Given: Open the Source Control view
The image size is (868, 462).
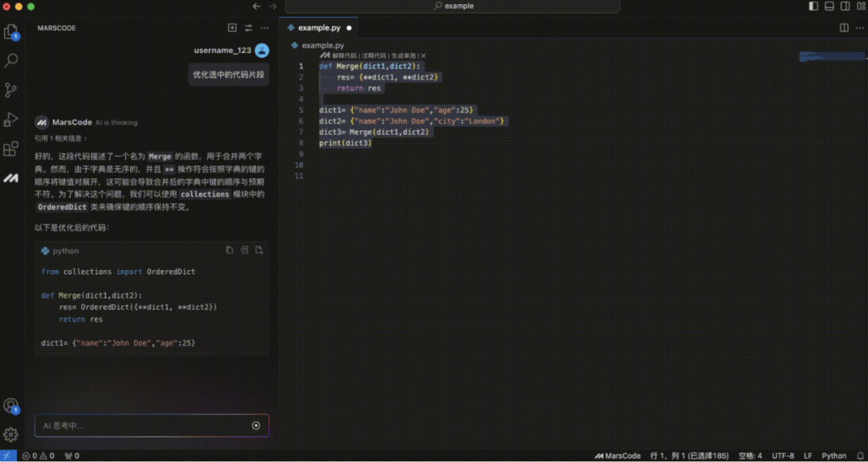Looking at the screenshot, I should (x=10, y=90).
